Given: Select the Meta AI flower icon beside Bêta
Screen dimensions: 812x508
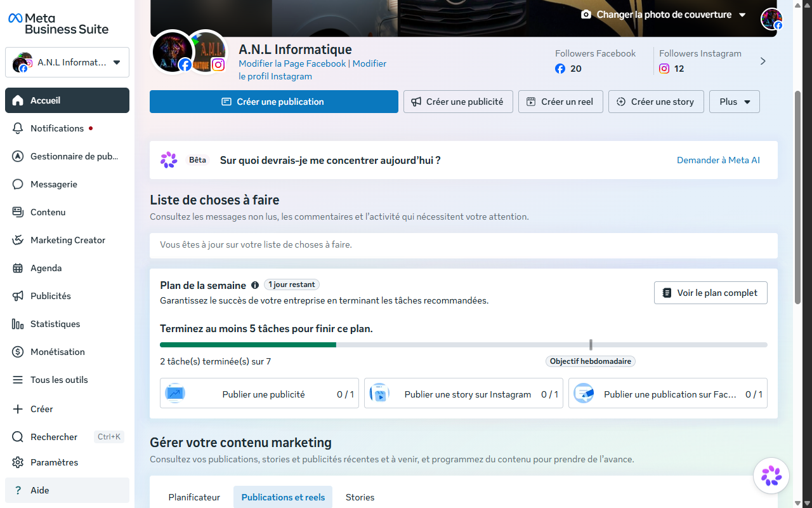Looking at the screenshot, I should click(169, 160).
